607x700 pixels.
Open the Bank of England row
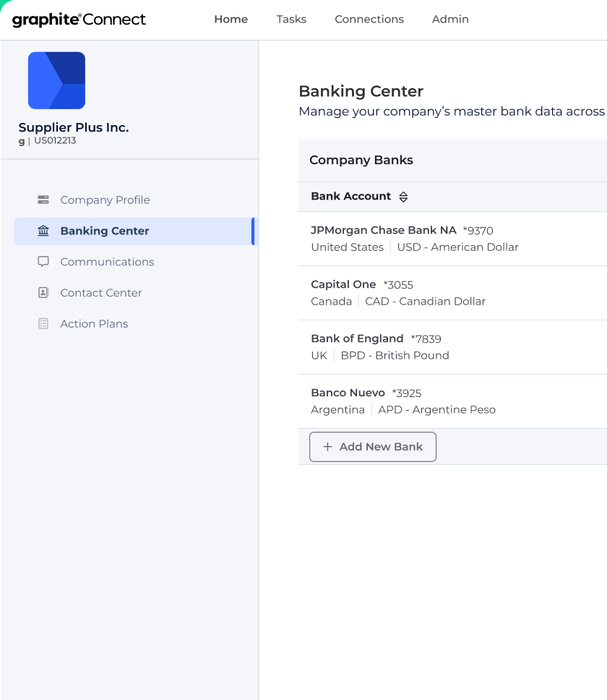(452, 347)
